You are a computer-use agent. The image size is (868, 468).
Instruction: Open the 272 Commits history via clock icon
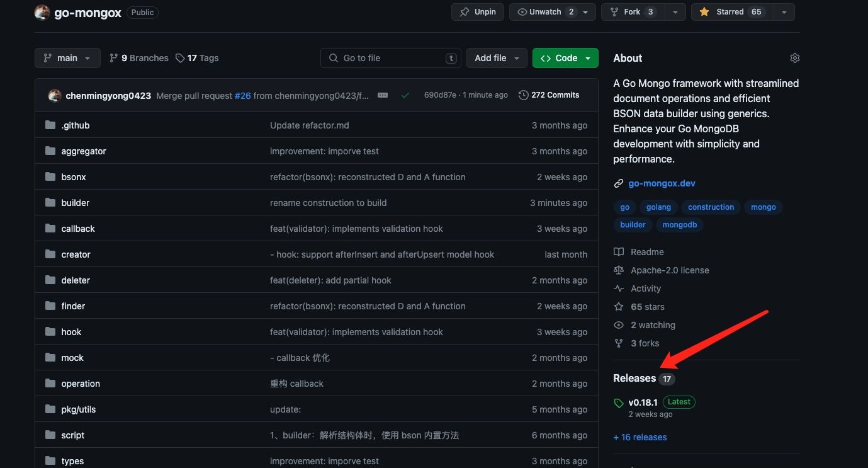[523, 94]
